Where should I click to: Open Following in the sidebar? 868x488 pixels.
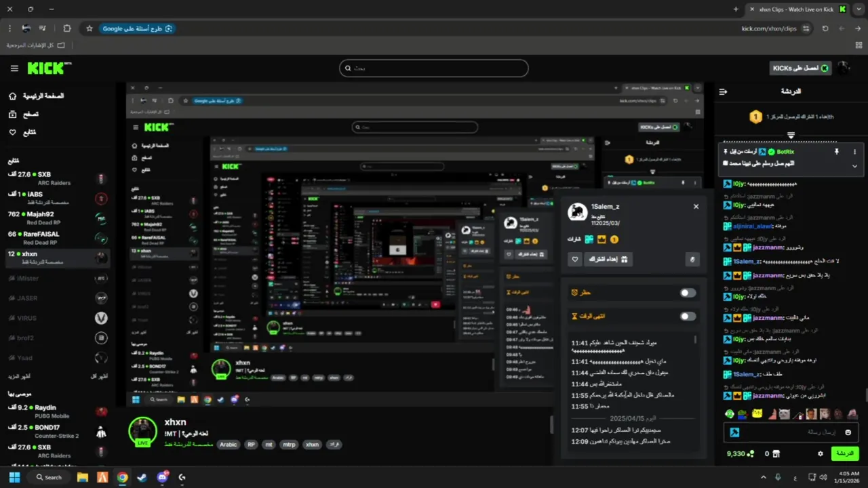tap(22, 132)
